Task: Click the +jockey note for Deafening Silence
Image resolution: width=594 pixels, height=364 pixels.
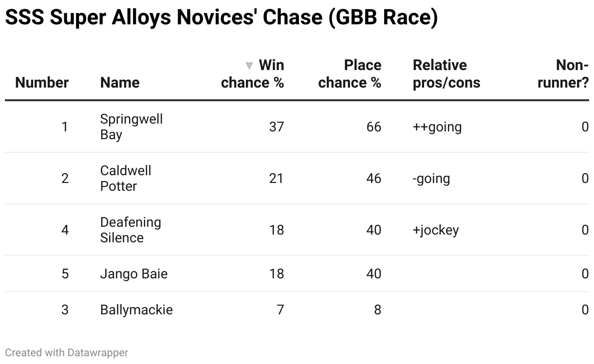Action: (x=436, y=231)
